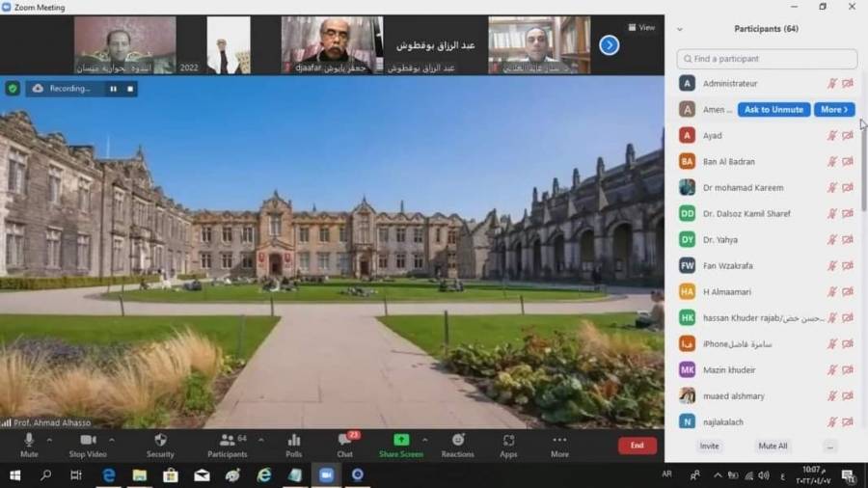Show next page of video thumbnails
The height and width of the screenshot is (488, 868).
coord(609,45)
